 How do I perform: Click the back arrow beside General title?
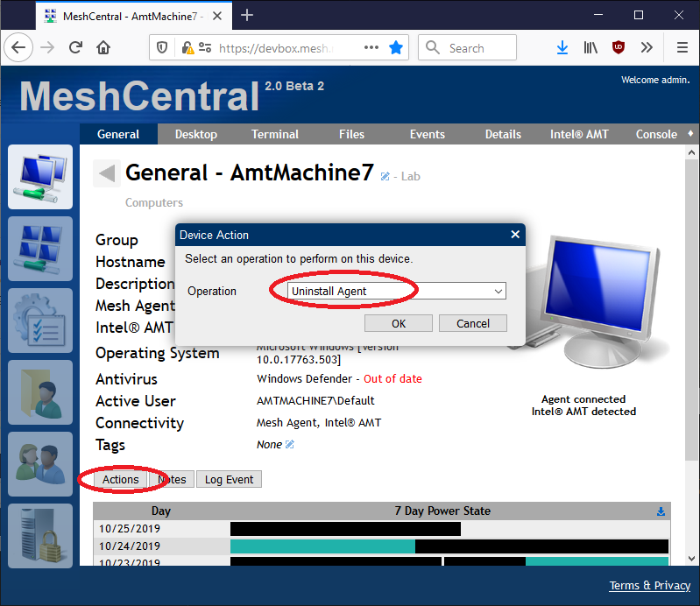pyautogui.click(x=107, y=173)
